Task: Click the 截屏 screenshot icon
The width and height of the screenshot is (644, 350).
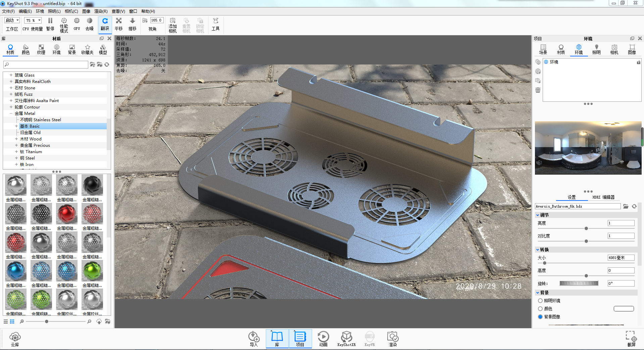Action: coord(631,339)
